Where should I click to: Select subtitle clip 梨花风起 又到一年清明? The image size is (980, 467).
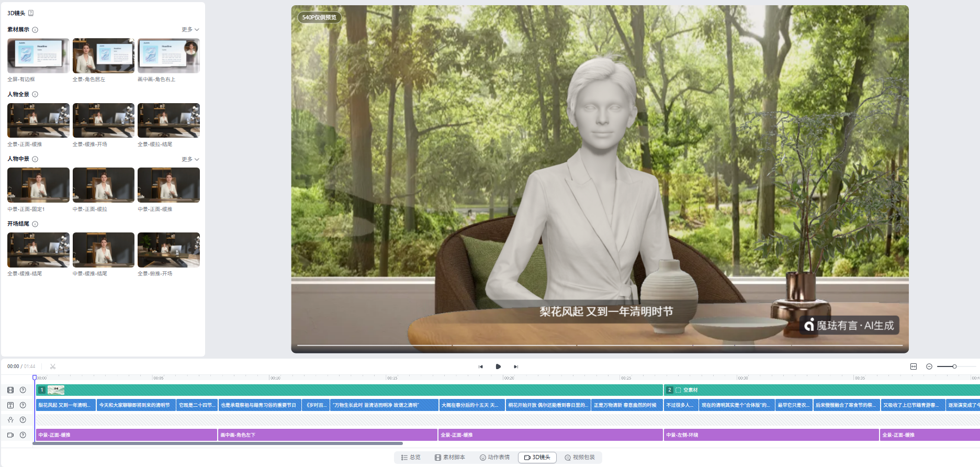[x=66, y=405]
